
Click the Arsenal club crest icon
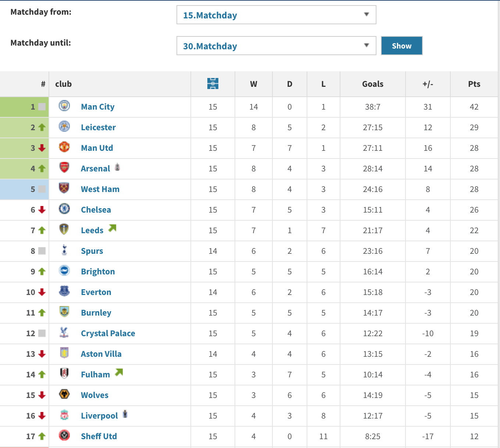(x=64, y=168)
